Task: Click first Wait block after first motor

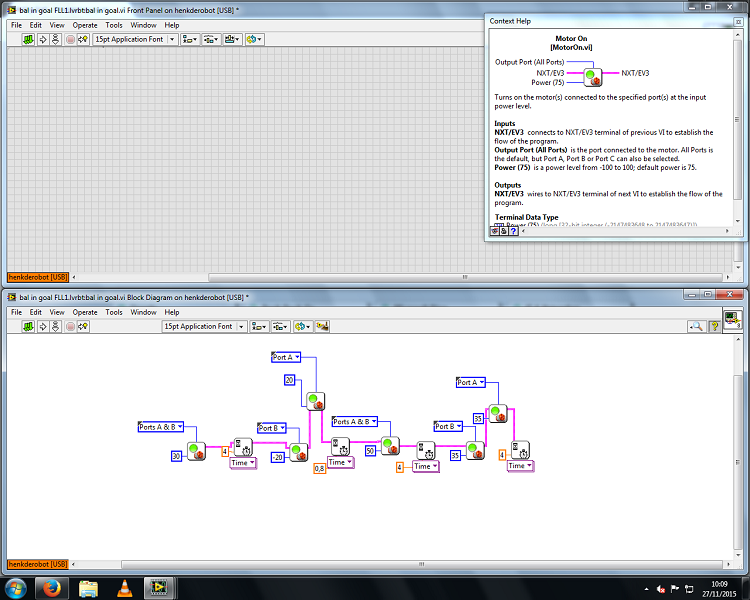Action: click(x=243, y=447)
